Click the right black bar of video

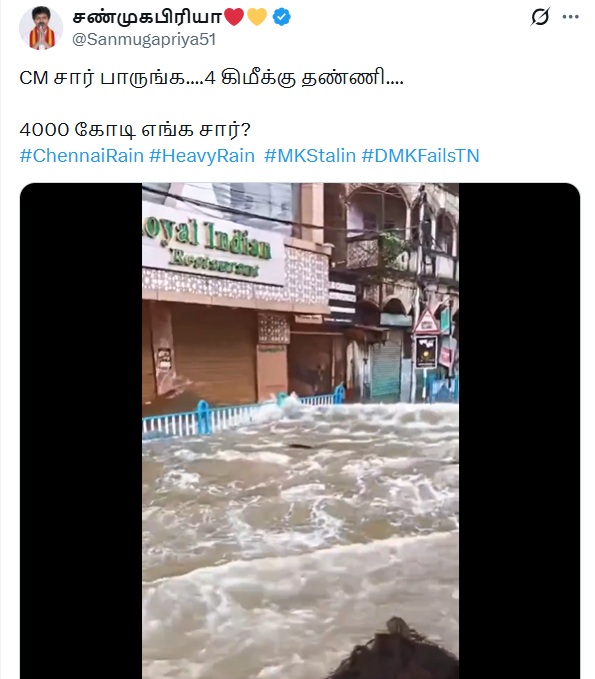[519, 431]
